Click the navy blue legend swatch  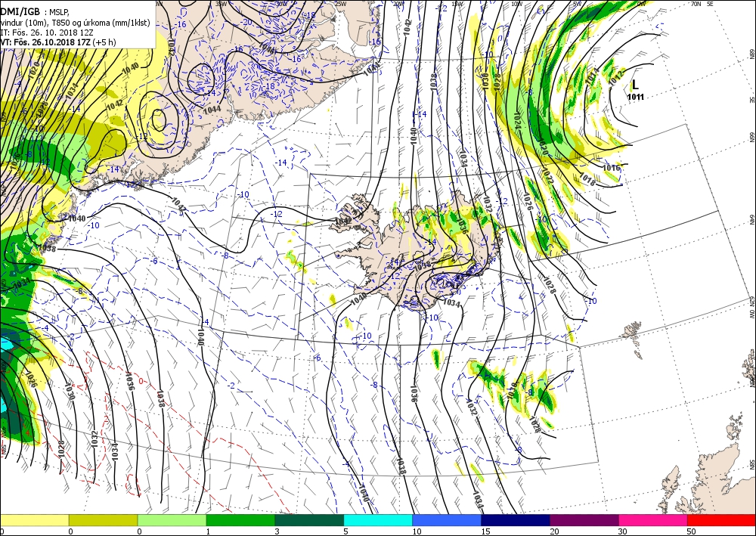click(x=516, y=520)
